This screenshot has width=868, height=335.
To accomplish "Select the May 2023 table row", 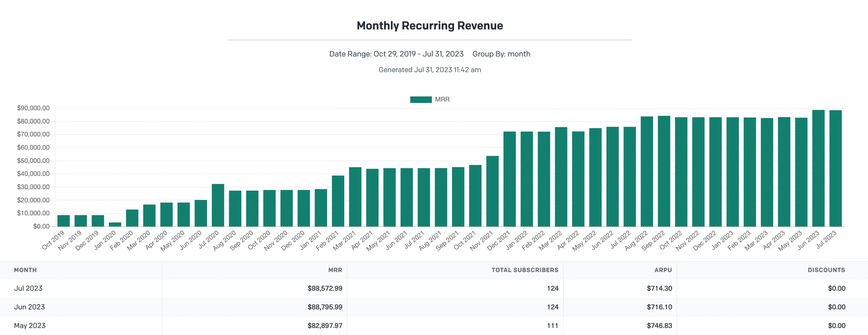I will click(x=434, y=326).
